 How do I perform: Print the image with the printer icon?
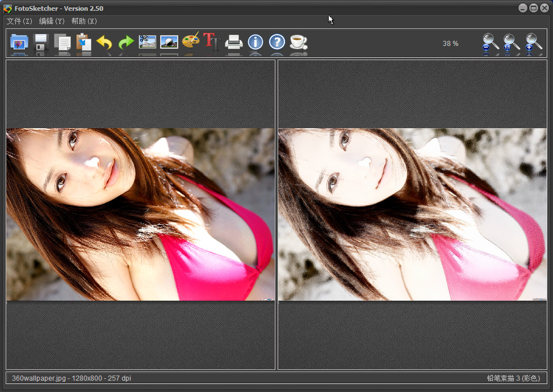tap(234, 43)
